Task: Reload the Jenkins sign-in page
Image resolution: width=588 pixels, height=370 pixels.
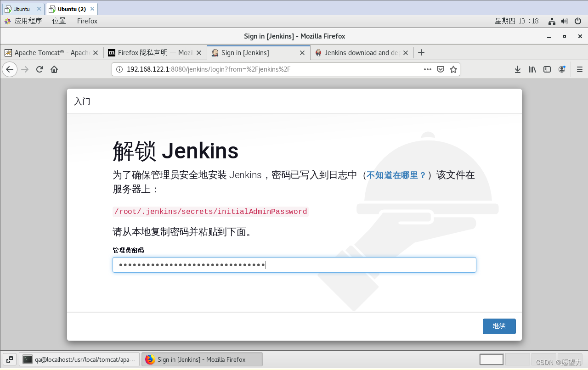Action: click(x=40, y=69)
